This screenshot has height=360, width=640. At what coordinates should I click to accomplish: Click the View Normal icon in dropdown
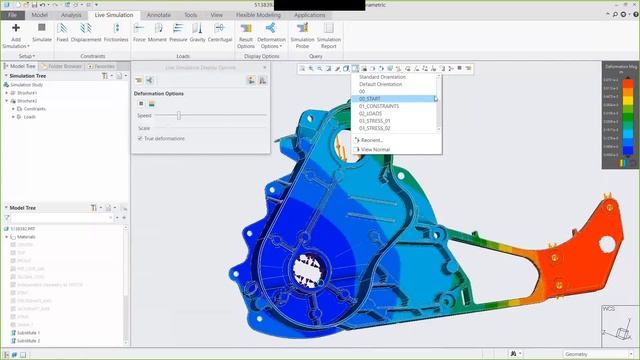356,149
